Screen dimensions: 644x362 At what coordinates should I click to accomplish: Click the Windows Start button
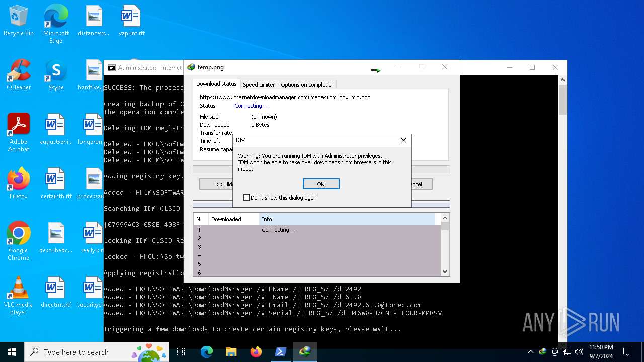[x=12, y=352]
